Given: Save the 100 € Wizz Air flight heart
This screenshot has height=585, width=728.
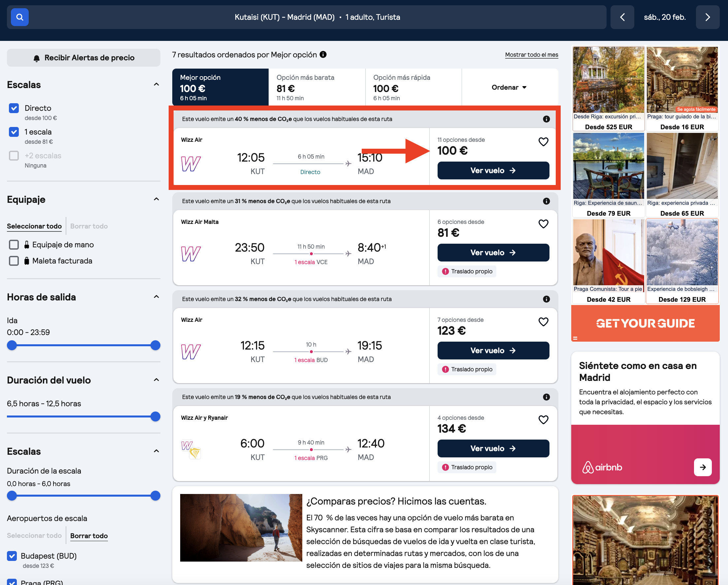Looking at the screenshot, I should (543, 142).
